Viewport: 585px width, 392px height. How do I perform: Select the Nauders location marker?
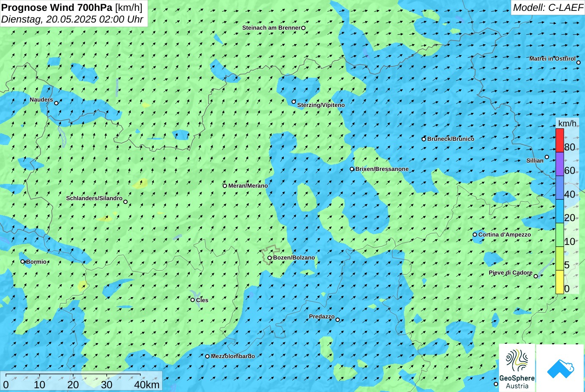pyautogui.click(x=56, y=103)
